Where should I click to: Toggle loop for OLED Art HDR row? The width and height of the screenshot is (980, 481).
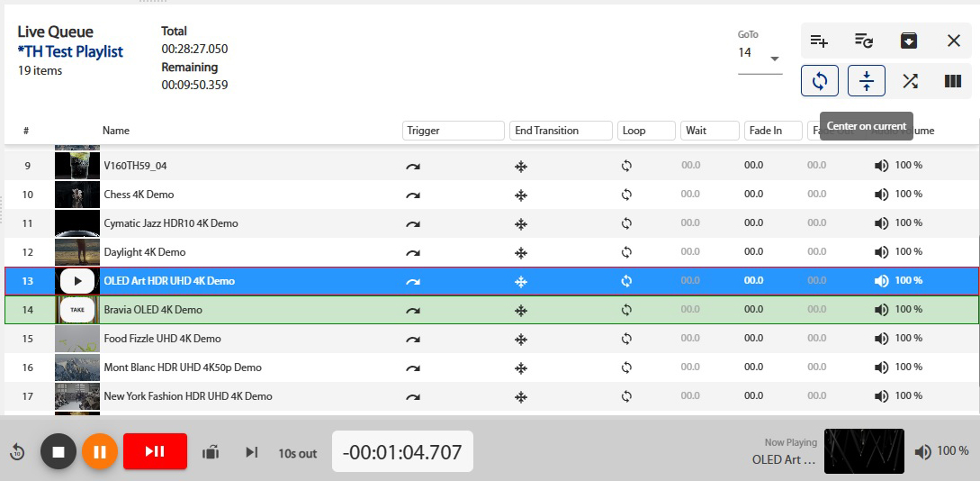626,281
